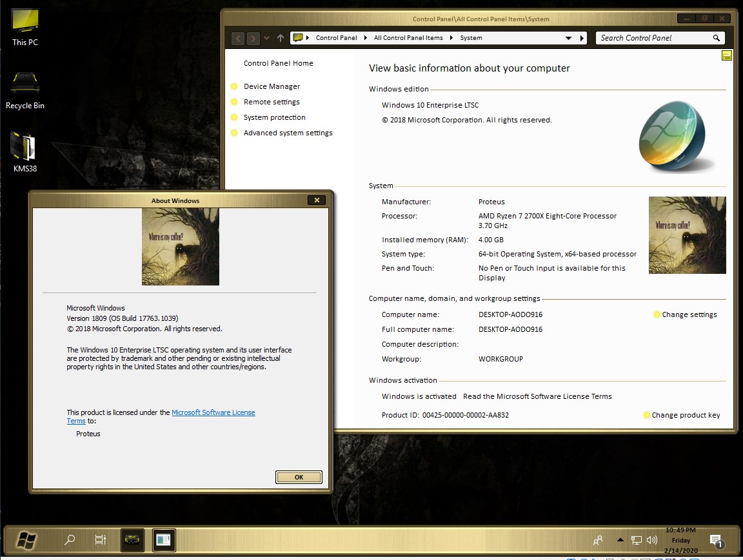Open the yellow Help icon in System window
The image size is (743, 560).
point(726,55)
